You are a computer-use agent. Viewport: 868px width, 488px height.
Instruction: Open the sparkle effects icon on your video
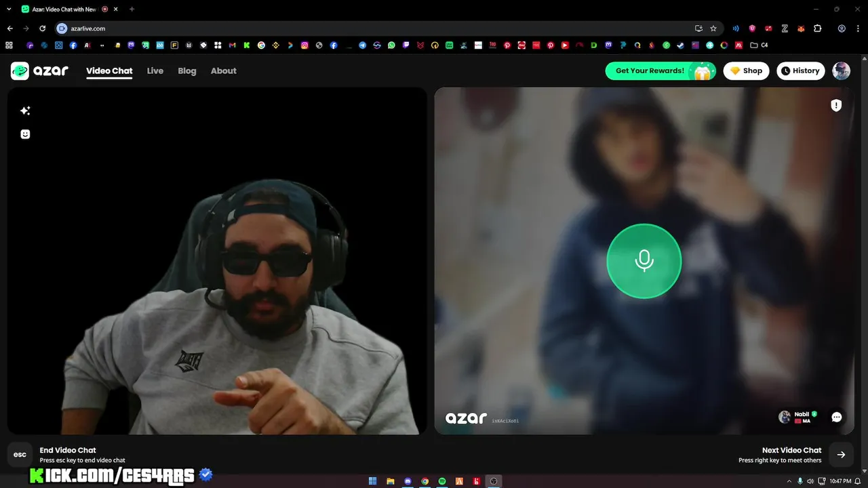coord(25,110)
